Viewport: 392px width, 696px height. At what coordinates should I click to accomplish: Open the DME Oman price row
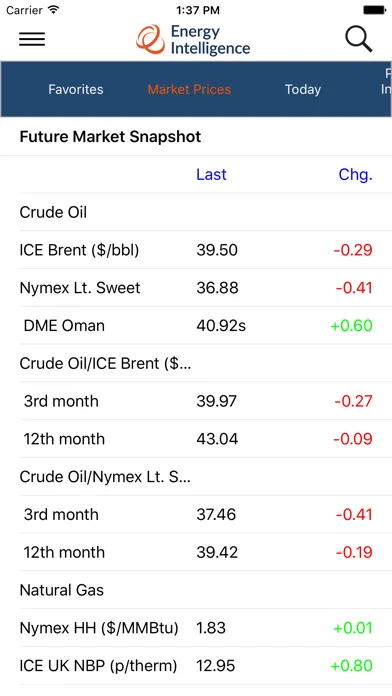(196, 325)
